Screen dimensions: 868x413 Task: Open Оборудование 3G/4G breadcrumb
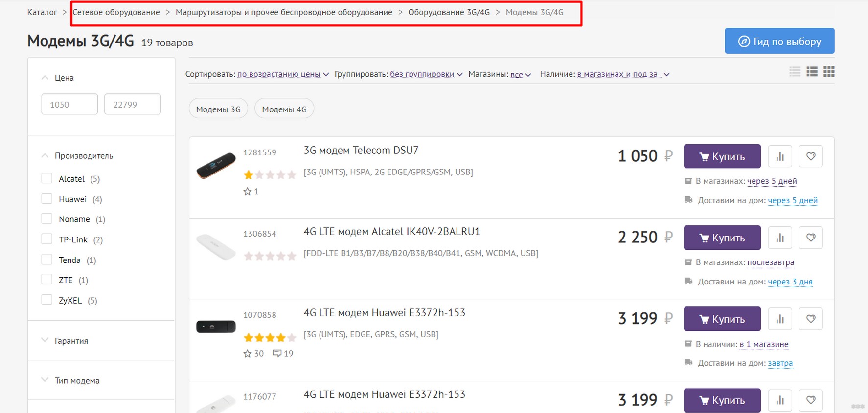pos(449,12)
